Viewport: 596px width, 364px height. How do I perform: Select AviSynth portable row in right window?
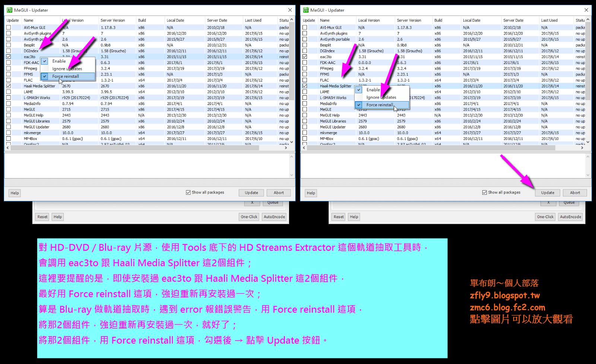pyautogui.click(x=443, y=39)
